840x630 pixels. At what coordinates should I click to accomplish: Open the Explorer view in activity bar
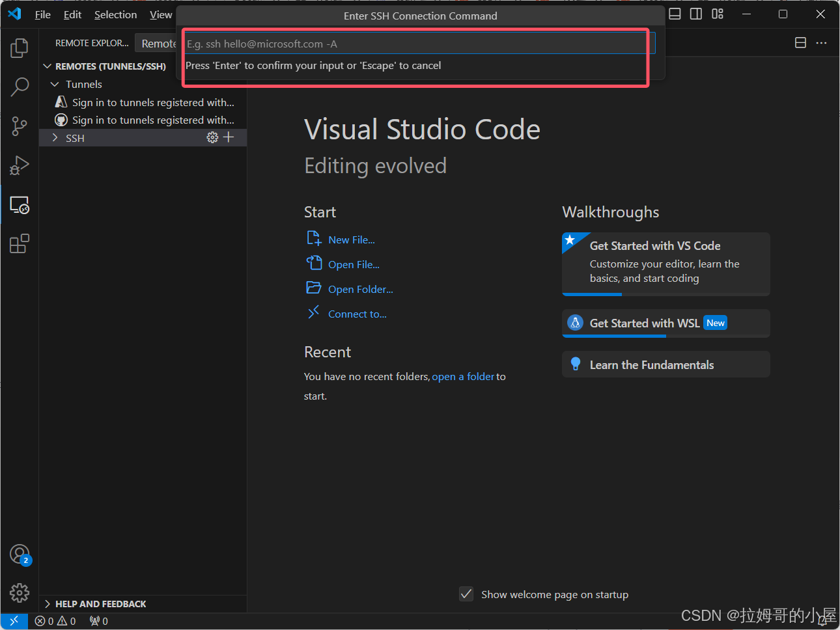click(20, 48)
